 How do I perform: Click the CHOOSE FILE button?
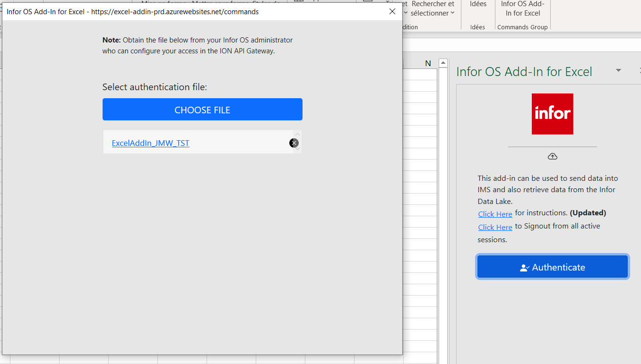pyautogui.click(x=202, y=110)
